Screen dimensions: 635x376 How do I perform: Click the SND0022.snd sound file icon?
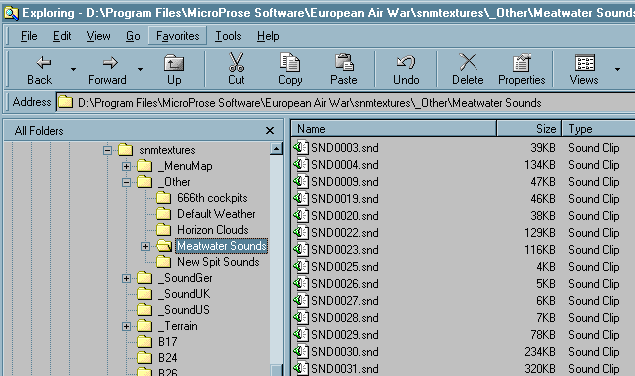301,233
